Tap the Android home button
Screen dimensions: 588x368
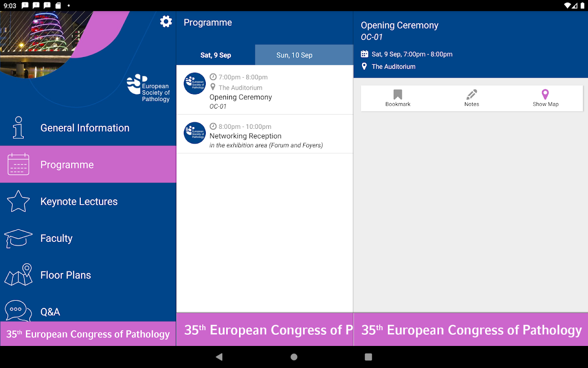(x=294, y=357)
